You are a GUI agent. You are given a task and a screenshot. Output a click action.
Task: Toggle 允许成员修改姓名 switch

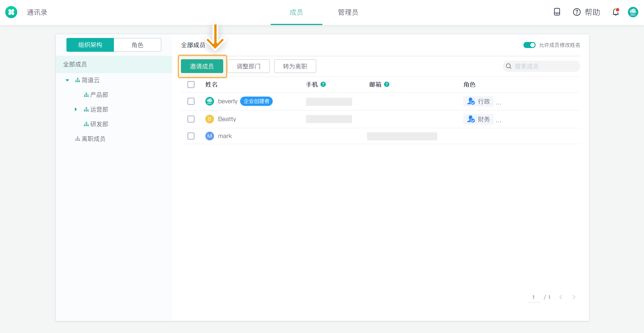(529, 45)
